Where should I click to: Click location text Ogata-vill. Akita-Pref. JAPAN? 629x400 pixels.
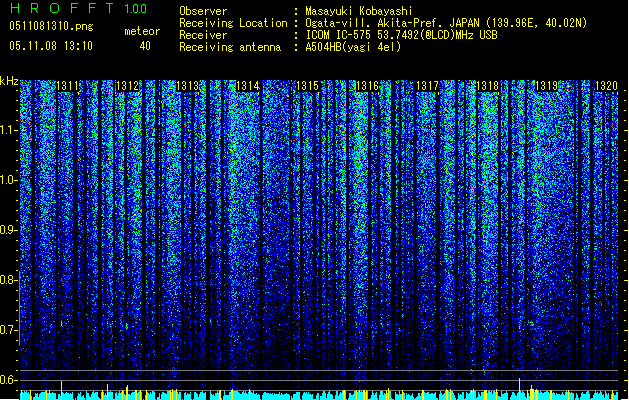tap(392, 23)
